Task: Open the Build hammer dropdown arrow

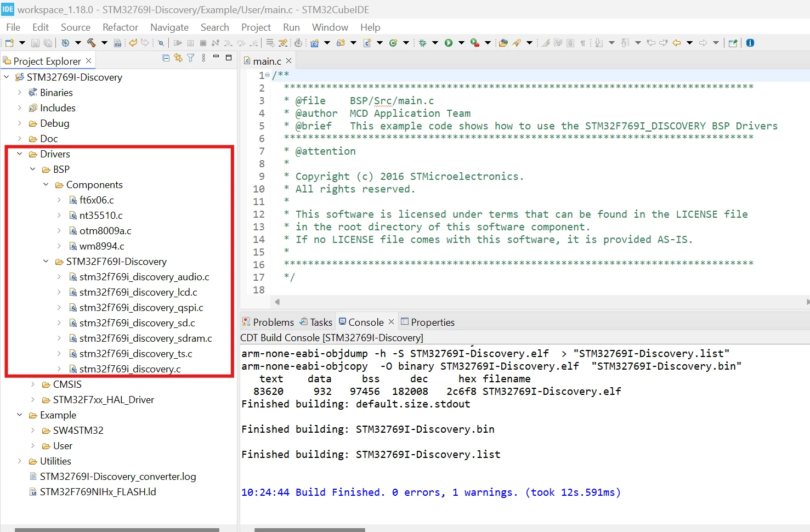Action: tap(104, 43)
